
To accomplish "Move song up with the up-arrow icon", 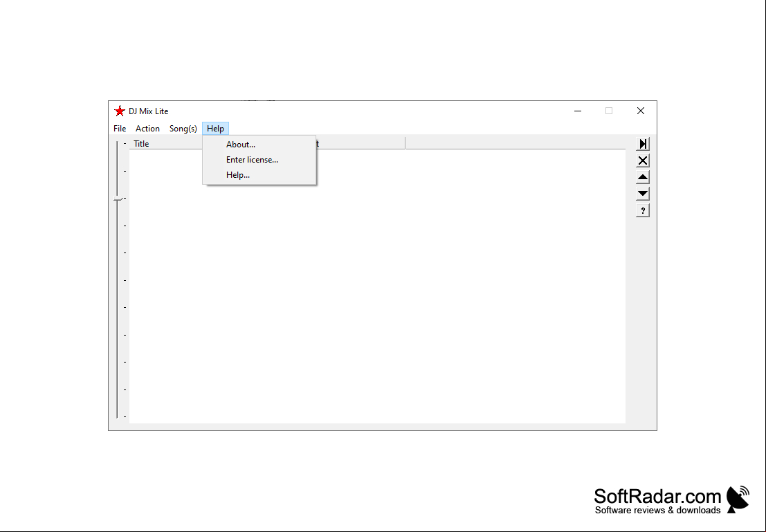I will point(642,177).
